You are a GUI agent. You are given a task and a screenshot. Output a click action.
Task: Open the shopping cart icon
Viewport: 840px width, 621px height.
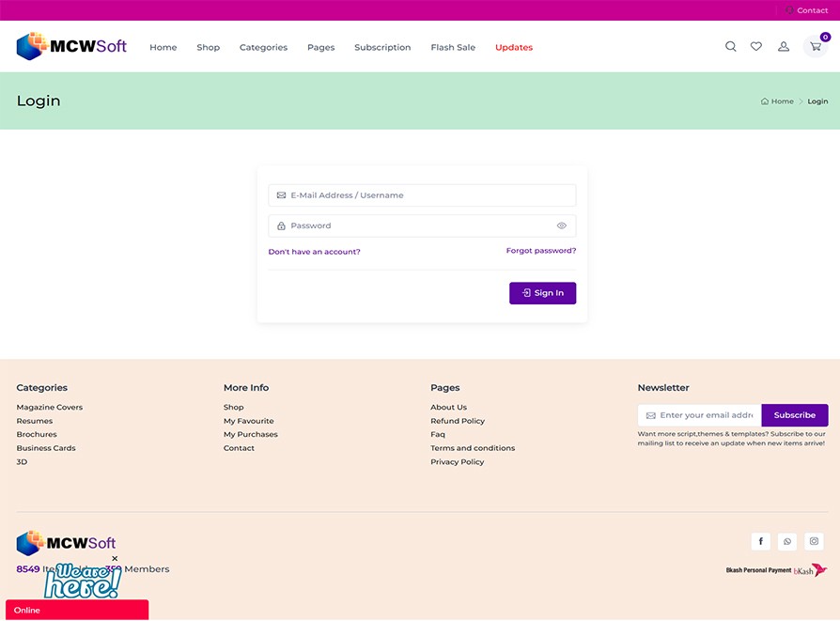816,47
